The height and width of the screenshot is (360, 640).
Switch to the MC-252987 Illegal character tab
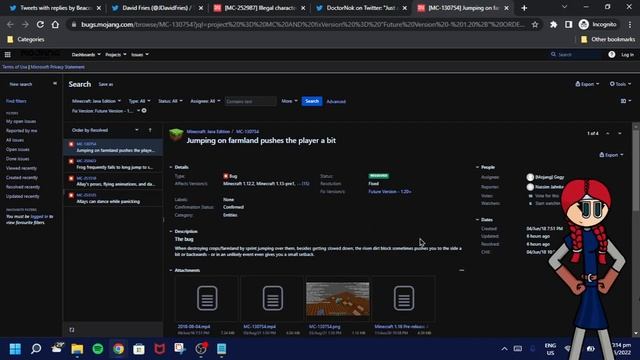(x=260, y=8)
